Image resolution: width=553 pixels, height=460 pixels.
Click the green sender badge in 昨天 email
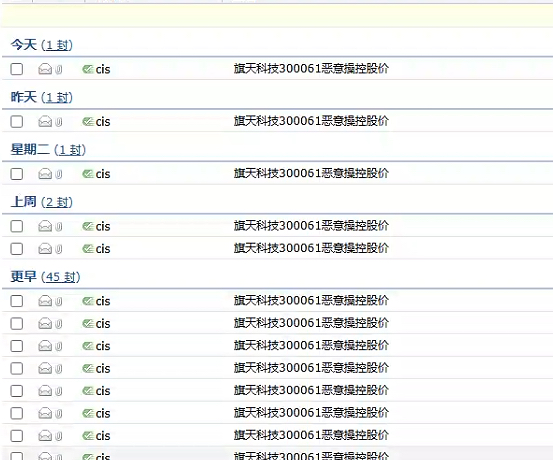coord(87,122)
